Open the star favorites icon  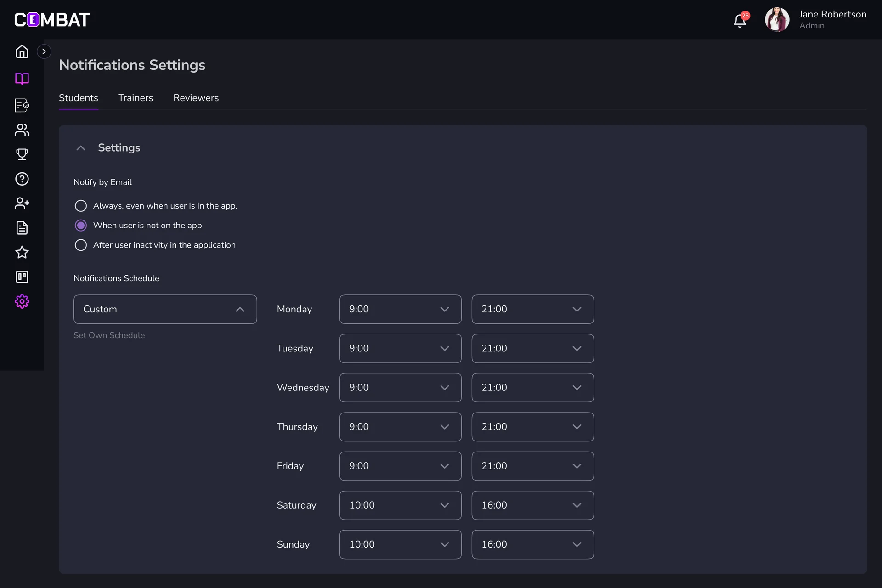(x=22, y=252)
